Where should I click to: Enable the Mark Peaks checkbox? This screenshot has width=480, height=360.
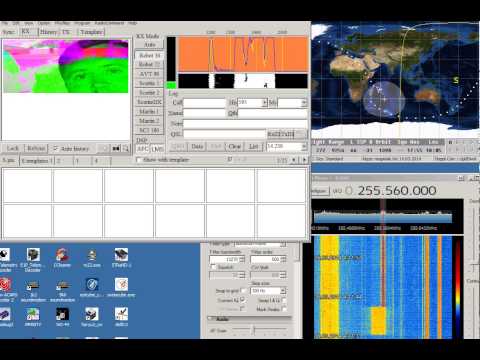pyautogui.click(x=284, y=309)
